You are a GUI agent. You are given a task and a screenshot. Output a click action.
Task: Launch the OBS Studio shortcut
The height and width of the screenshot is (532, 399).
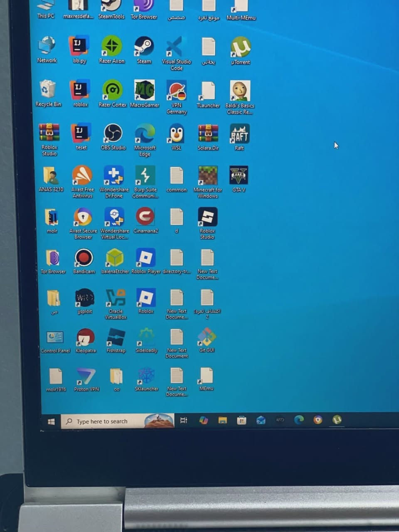click(113, 133)
